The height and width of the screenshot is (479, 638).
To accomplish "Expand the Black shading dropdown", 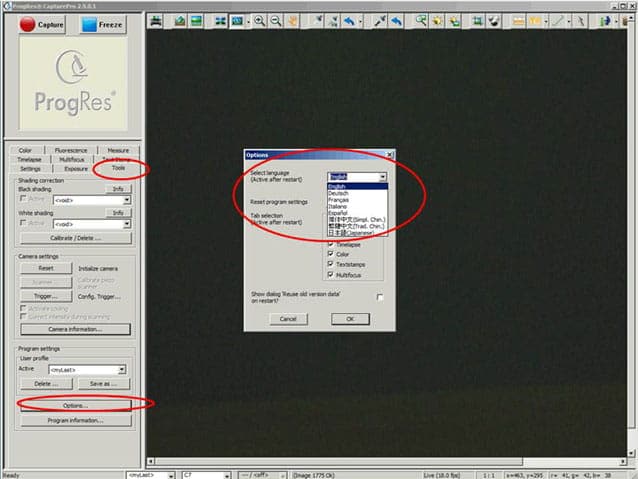I will click(x=126, y=199).
